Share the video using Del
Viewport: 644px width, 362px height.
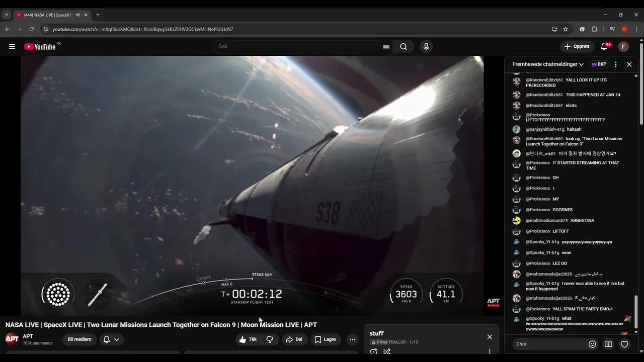(294, 339)
